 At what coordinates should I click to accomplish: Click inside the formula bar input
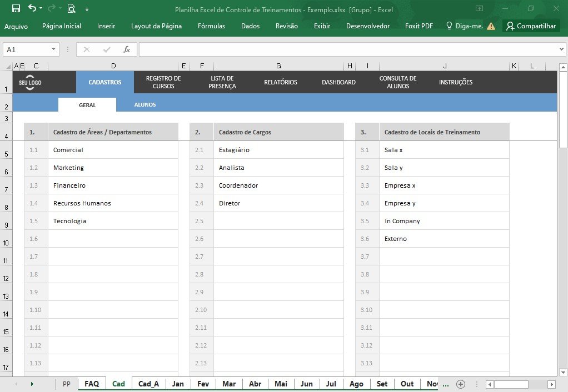(348, 49)
